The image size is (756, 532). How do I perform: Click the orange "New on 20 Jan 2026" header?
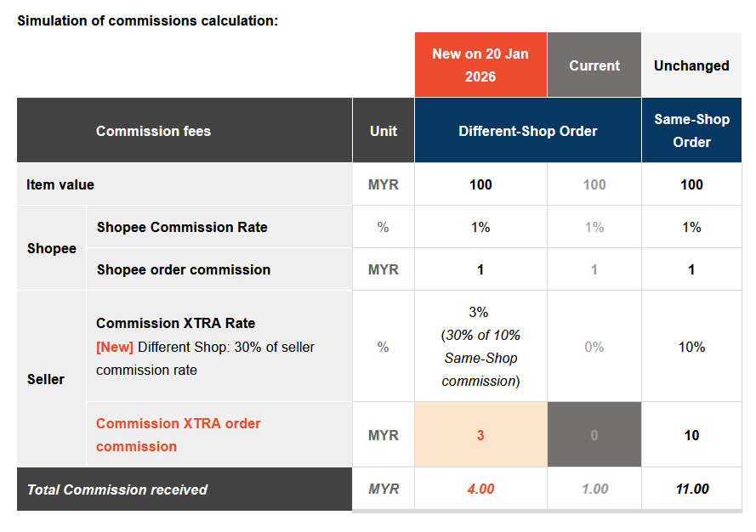click(480, 65)
